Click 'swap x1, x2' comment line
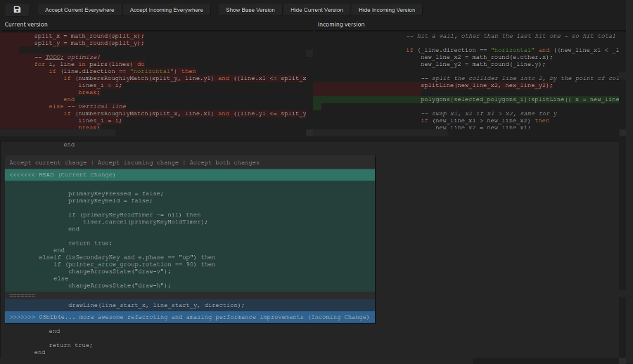The image size is (633, 364). click(x=489, y=114)
